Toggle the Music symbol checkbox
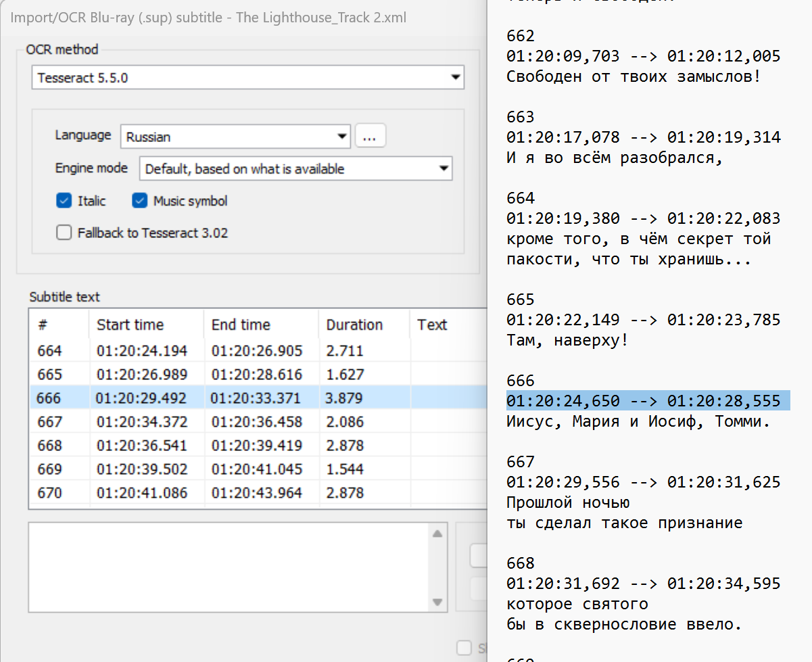This screenshot has height=662, width=812. click(x=140, y=201)
